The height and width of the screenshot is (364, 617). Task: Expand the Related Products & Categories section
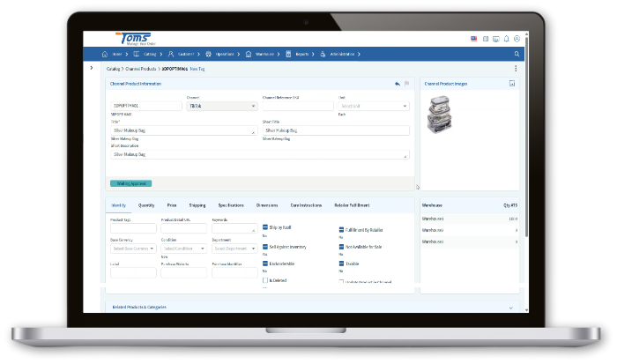511,308
